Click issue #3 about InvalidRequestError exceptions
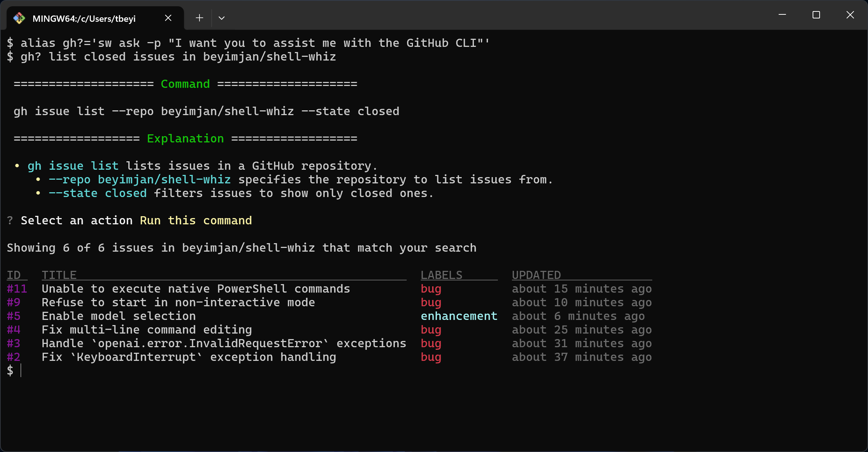 point(222,343)
